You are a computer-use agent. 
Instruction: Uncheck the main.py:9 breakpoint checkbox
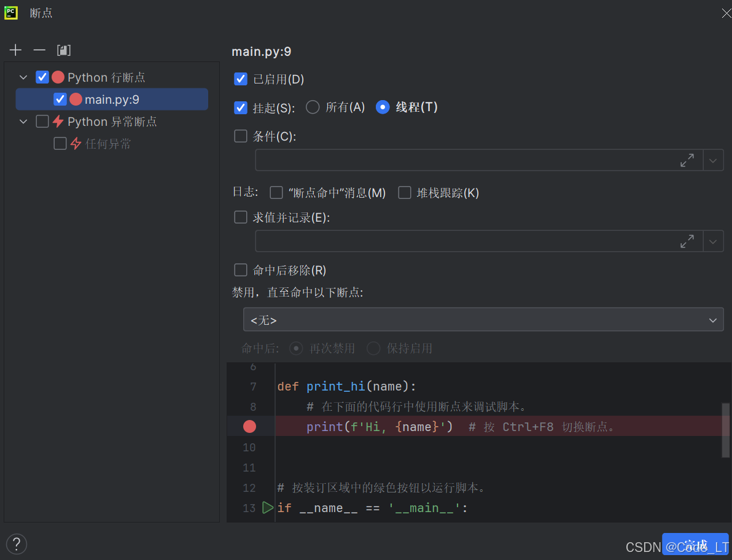pos(60,99)
